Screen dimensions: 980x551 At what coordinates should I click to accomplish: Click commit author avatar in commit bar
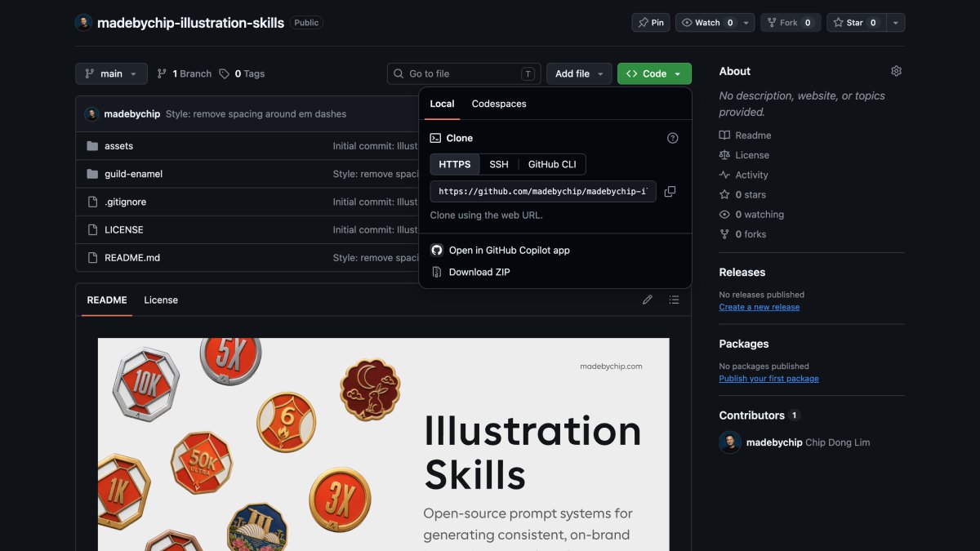[x=92, y=113]
